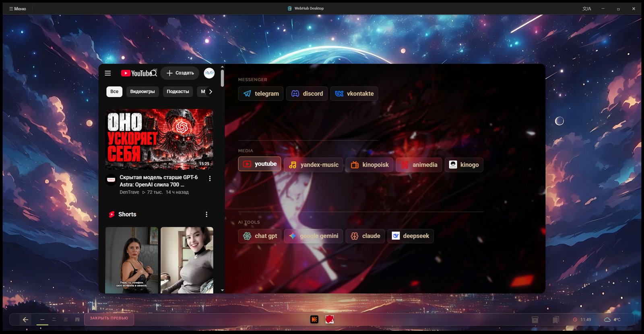Screen dimensions: 644x334
Task: Launch google gemini shortcut
Action: pyautogui.click(x=314, y=236)
